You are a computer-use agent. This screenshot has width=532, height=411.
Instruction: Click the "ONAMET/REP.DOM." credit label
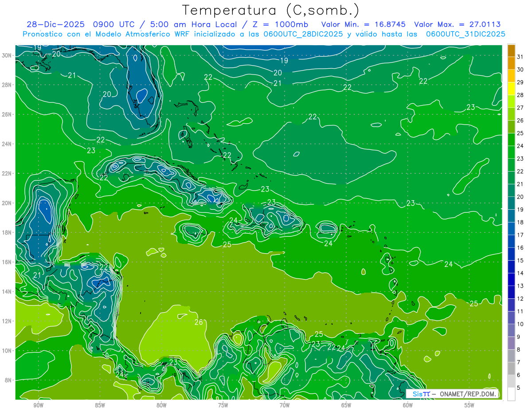coord(468,394)
